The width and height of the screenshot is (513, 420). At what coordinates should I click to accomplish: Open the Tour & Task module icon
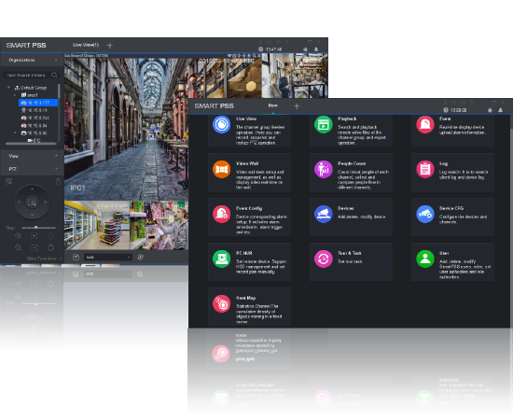pos(324,259)
